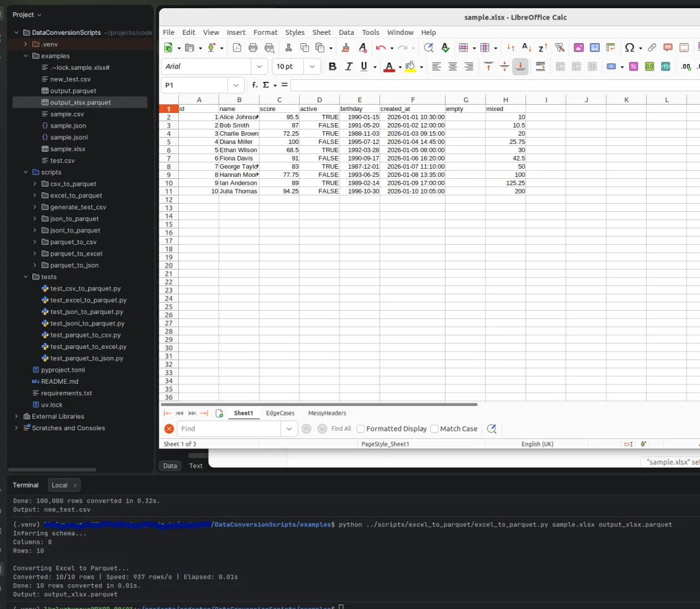
Task: Collapse the examples folder
Action: click(25, 56)
